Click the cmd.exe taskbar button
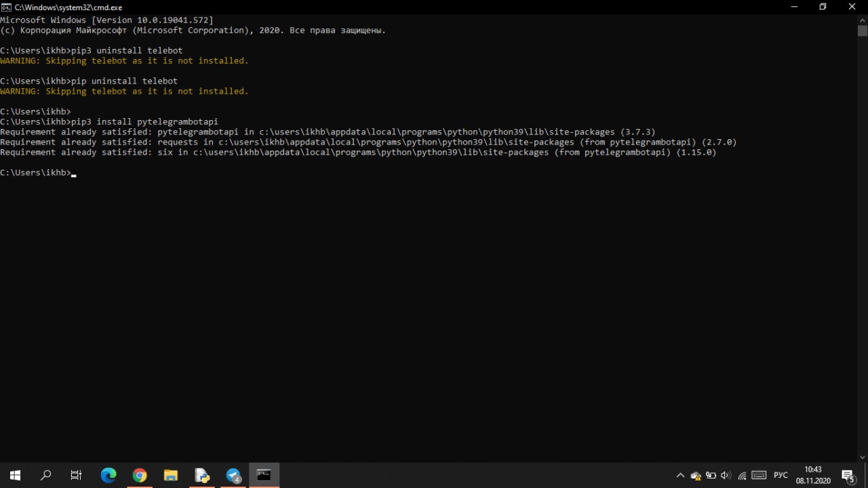Image resolution: width=868 pixels, height=488 pixels. point(264,475)
